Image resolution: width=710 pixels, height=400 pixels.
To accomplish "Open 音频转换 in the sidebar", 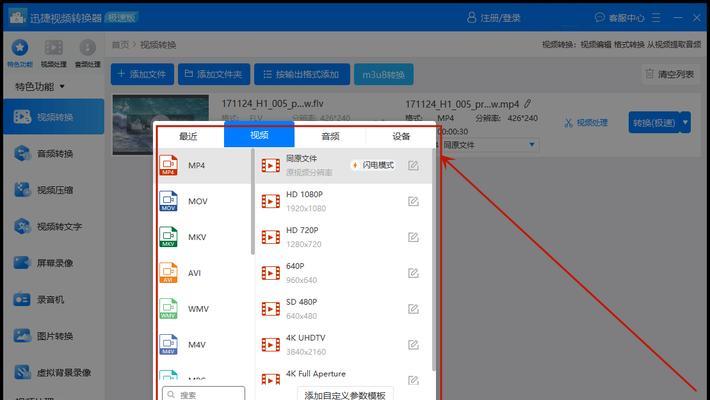I will (x=53, y=154).
